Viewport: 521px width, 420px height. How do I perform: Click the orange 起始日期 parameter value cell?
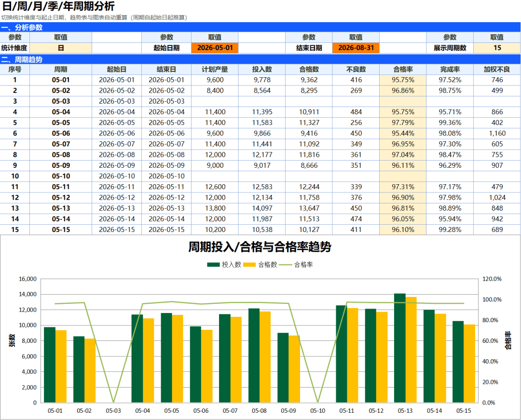(215, 48)
